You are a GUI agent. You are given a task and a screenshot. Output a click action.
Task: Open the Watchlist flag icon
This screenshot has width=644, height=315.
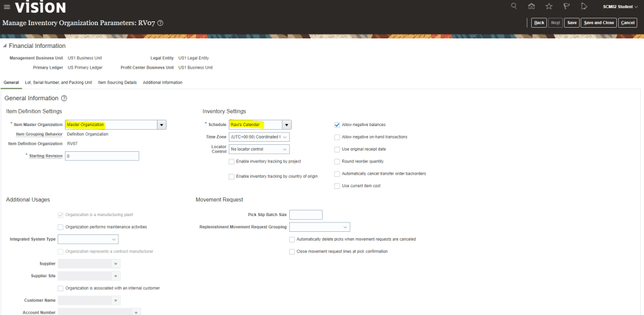click(566, 7)
